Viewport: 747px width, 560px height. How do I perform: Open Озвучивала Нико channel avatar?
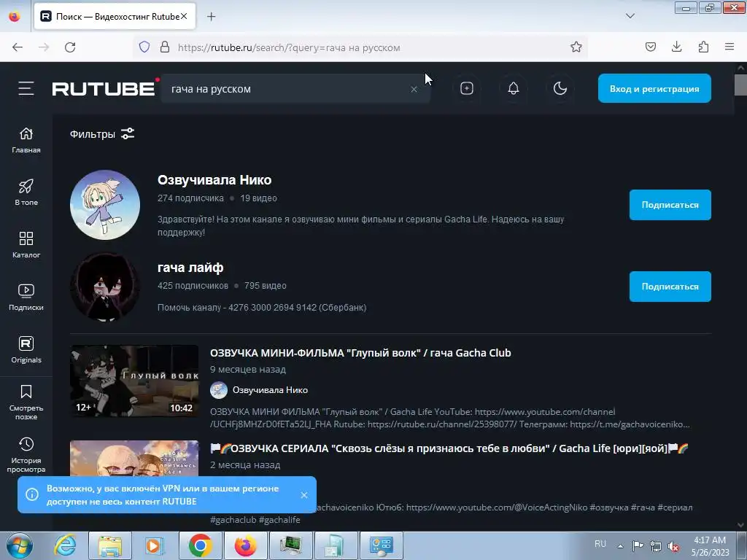point(105,205)
